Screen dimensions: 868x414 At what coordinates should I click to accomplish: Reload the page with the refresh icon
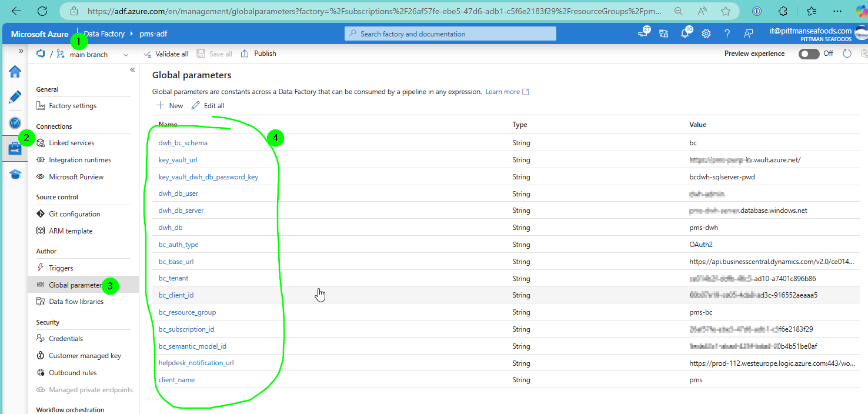click(x=42, y=11)
